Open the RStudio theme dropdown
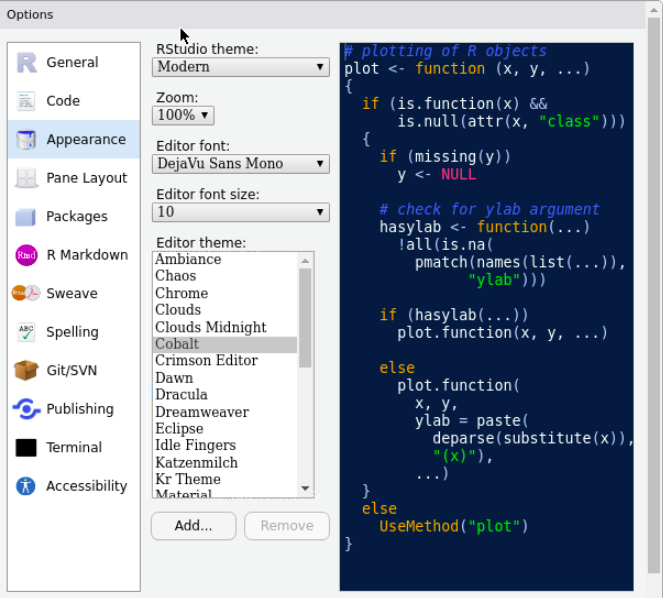The height and width of the screenshot is (598, 663). tap(240, 67)
